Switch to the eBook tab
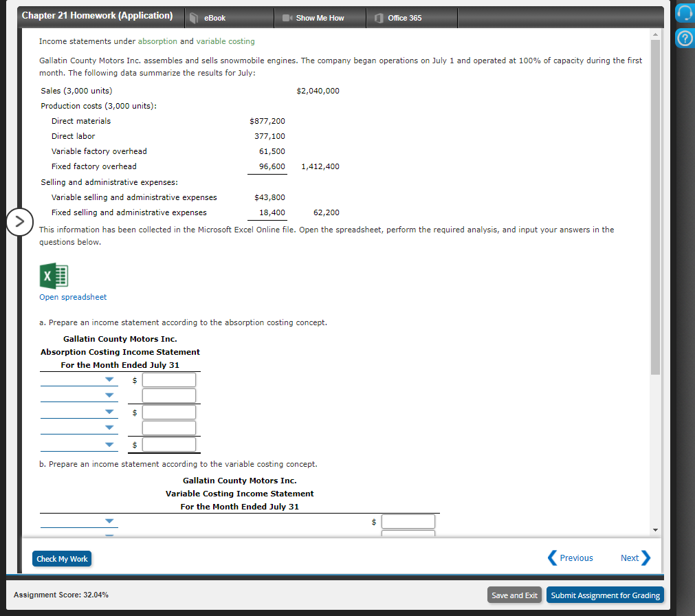 pyautogui.click(x=215, y=18)
